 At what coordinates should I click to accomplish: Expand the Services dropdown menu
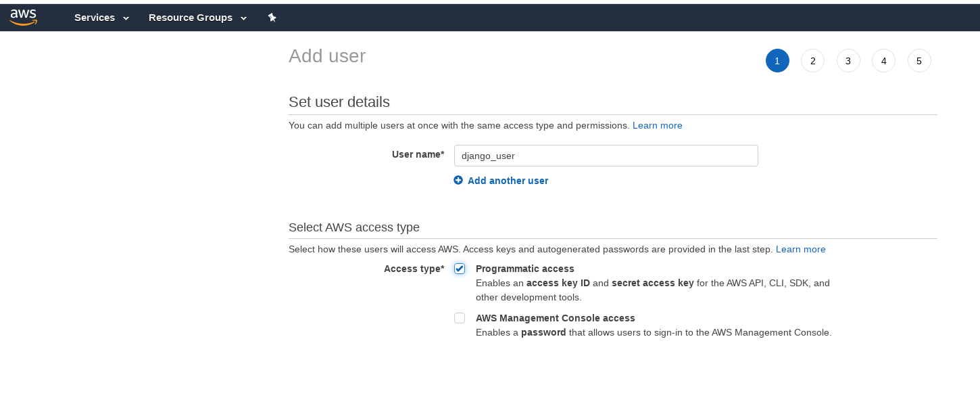coord(95,18)
